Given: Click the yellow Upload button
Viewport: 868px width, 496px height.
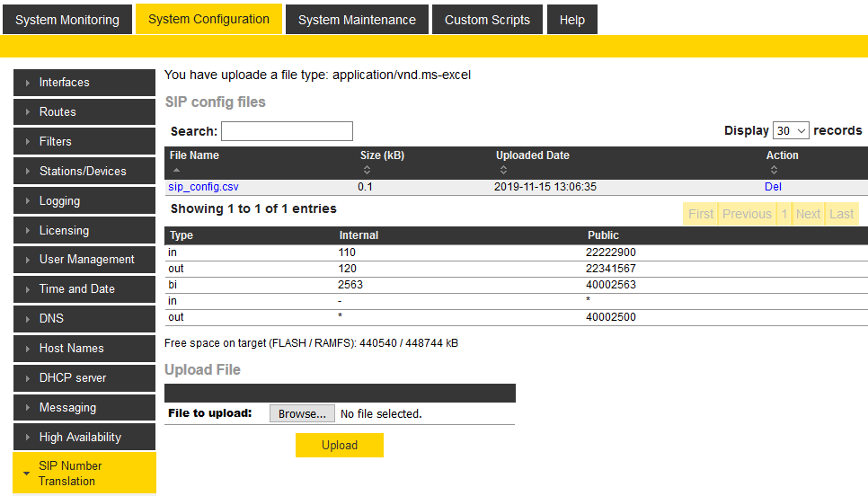Looking at the screenshot, I should pos(340,446).
